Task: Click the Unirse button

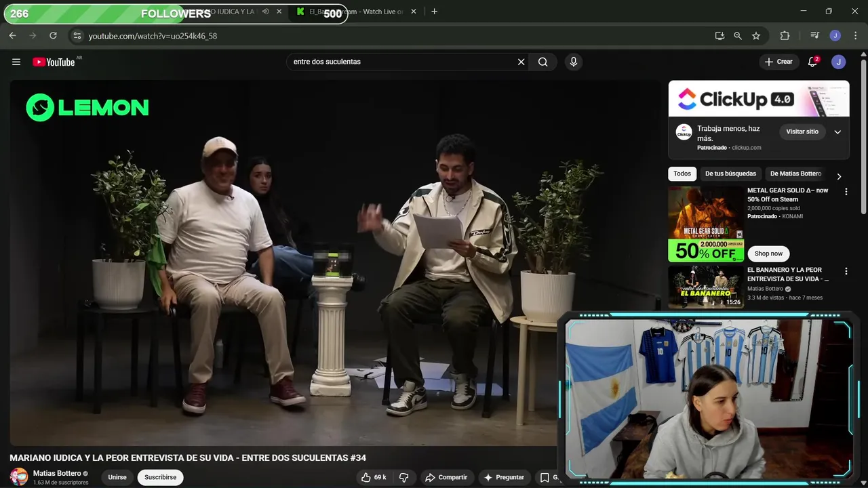Action: (x=117, y=477)
